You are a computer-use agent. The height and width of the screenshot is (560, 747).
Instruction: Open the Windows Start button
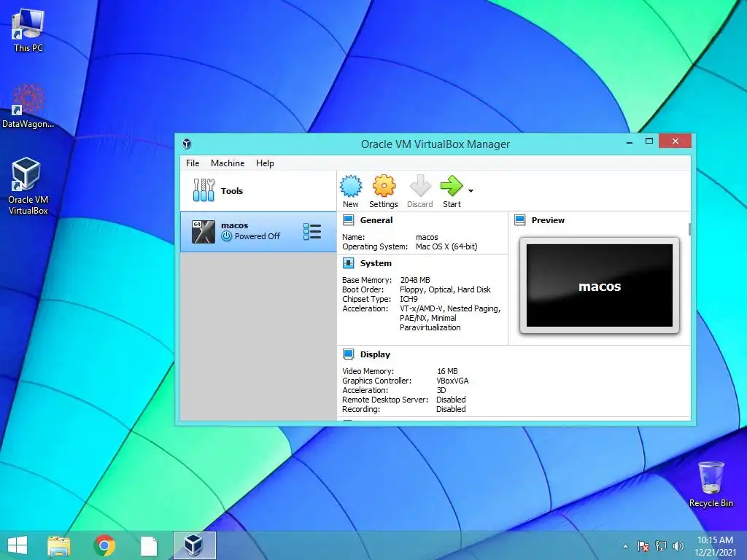coord(18,545)
